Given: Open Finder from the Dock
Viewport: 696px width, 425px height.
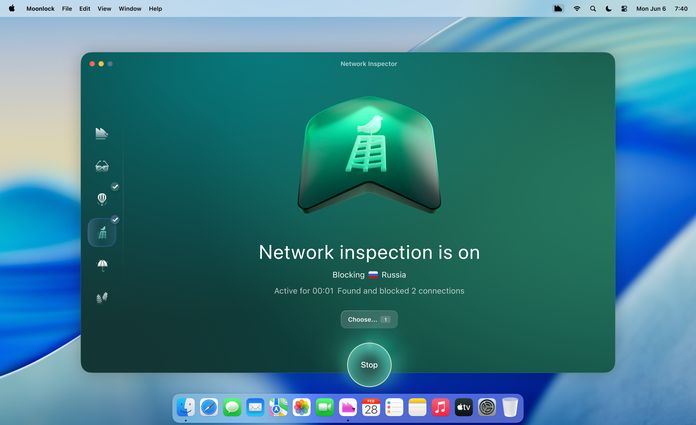Looking at the screenshot, I should coord(186,407).
